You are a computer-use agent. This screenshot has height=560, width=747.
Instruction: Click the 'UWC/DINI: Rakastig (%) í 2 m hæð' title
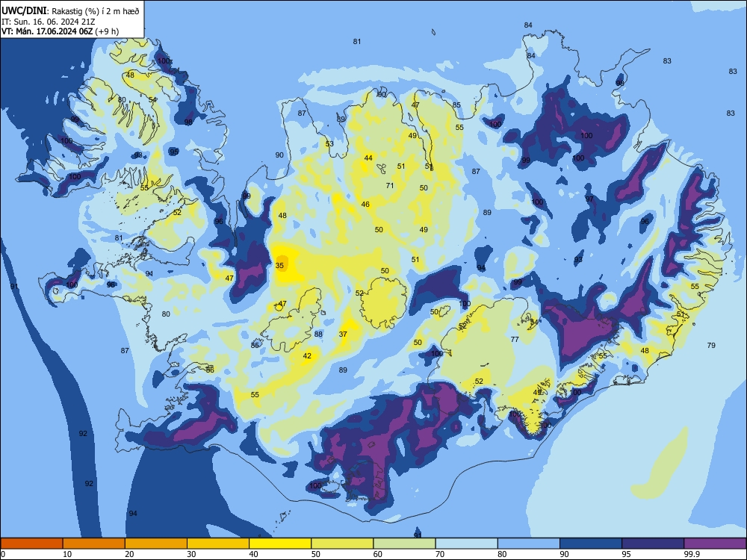pos(70,11)
